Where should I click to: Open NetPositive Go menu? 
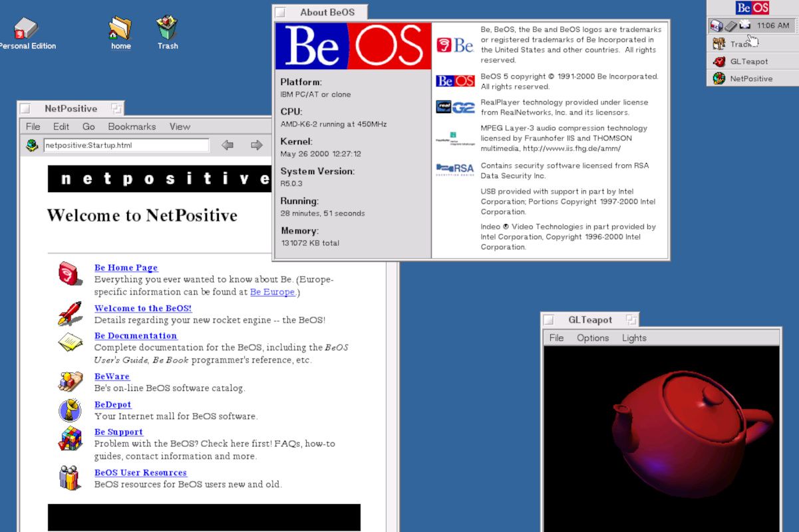pyautogui.click(x=88, y=126)
